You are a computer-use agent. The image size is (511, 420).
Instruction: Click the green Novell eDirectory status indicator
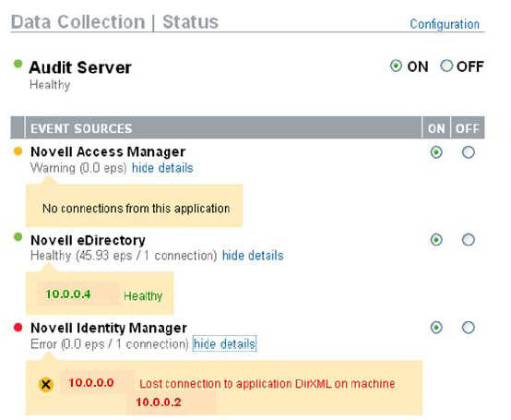(18, 237)
